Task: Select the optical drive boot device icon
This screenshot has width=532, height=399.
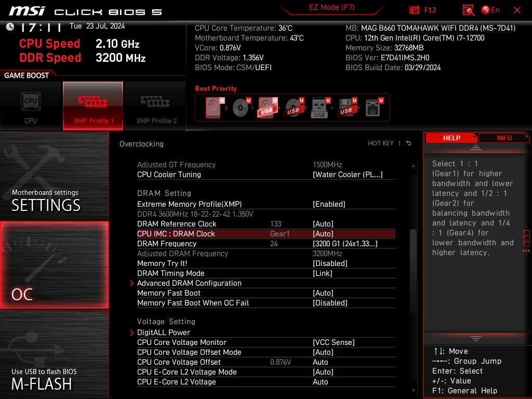Action: 241,108
